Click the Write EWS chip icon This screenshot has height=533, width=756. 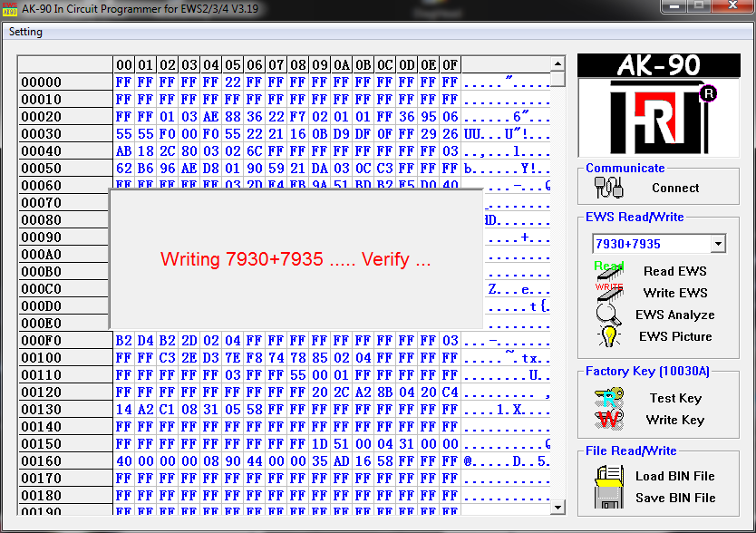(x=608, y=292)
